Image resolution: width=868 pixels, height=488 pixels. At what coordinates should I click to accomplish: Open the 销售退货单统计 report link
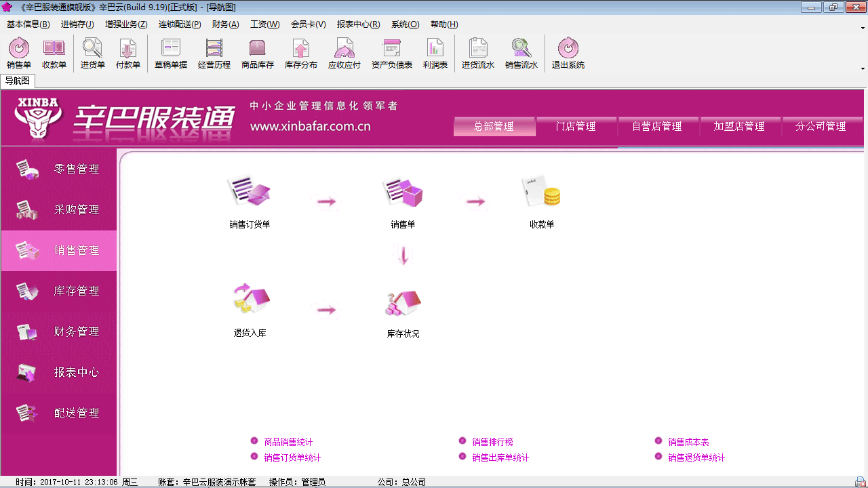696,457
